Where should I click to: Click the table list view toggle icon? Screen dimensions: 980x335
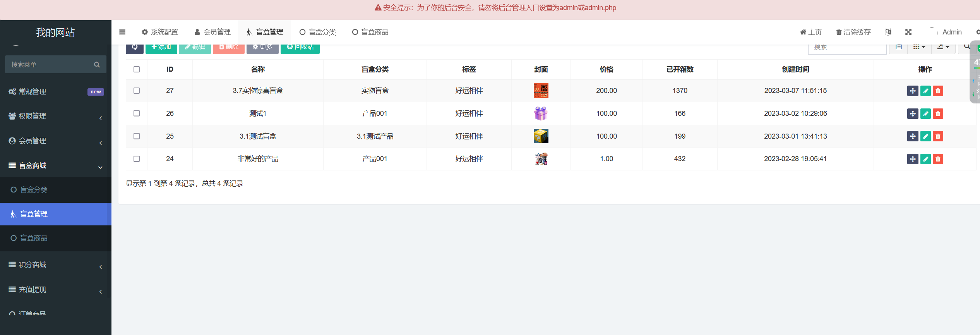pyautogui.click(x=899, y=48)
